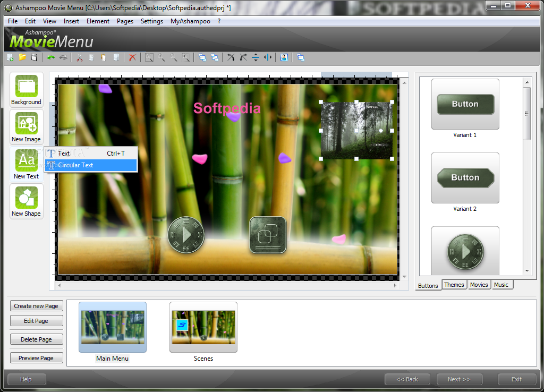Open the File menu

click(13, 21)
